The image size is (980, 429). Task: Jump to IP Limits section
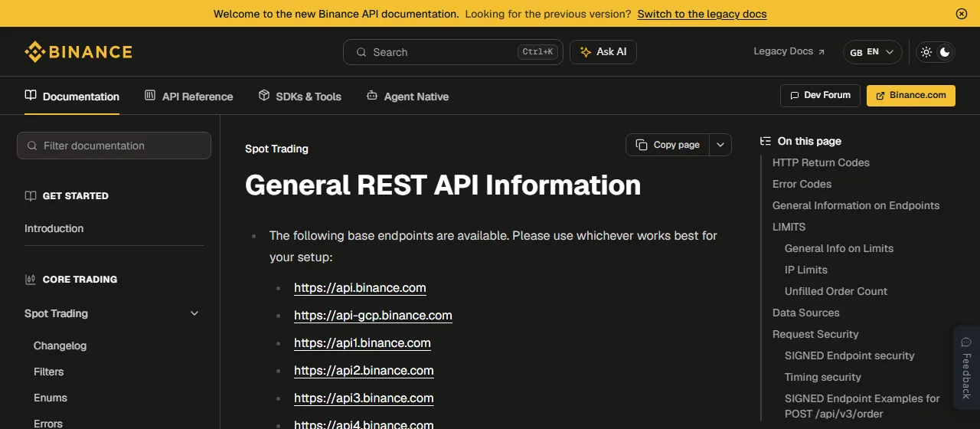(x=806, y=270)
